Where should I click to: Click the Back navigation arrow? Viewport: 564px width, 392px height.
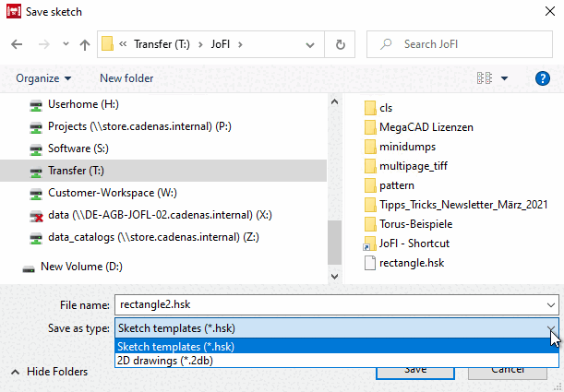(x=18, y=44)
